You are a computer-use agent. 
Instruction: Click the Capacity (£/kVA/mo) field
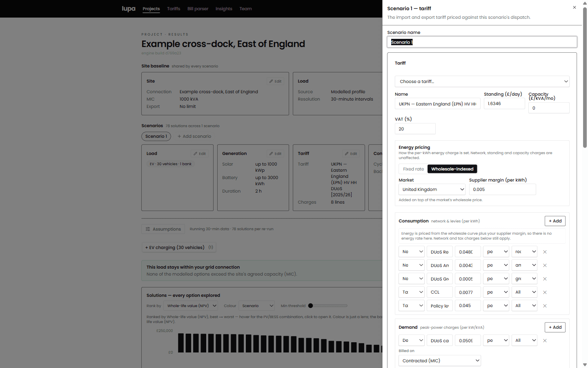tap(549, 108)
